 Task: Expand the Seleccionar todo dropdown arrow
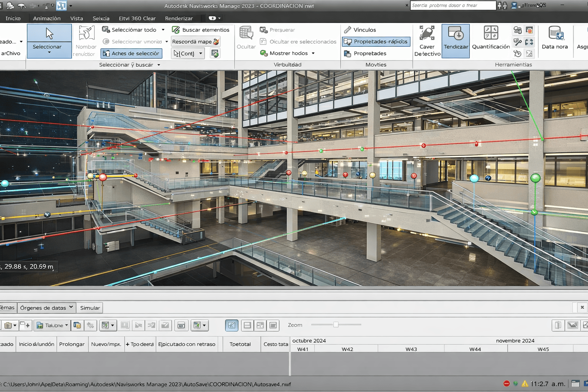pyautogui.click(x=163, y=30)
